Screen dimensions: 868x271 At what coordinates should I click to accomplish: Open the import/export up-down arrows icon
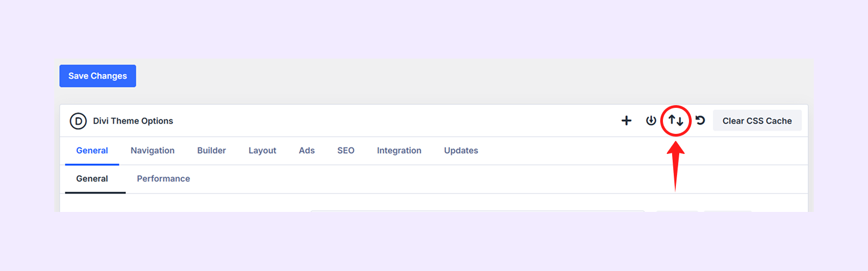(x=675, y=120)
